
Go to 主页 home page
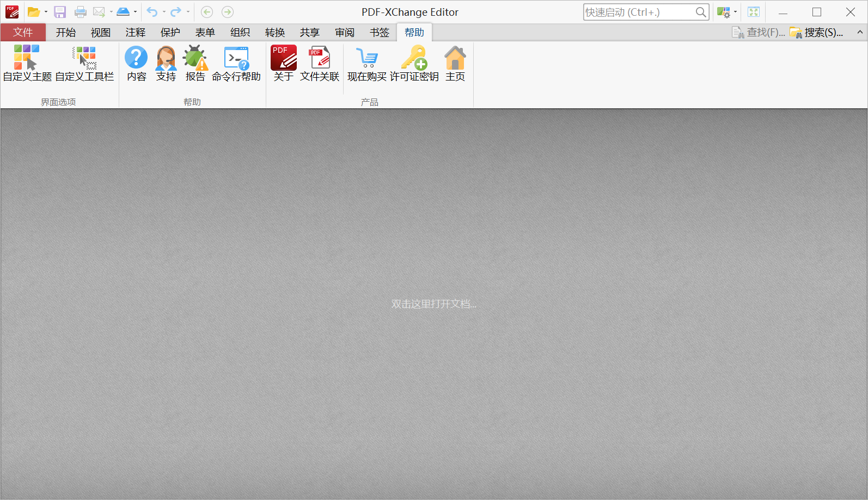click(x=455, y=64)
